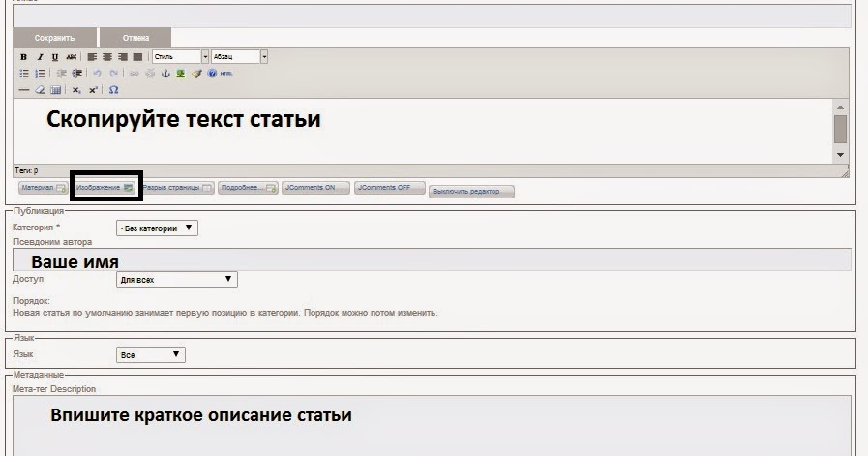The height and width of the screenshot is (456, 868).
Task: Align text right
Action: 122,57
